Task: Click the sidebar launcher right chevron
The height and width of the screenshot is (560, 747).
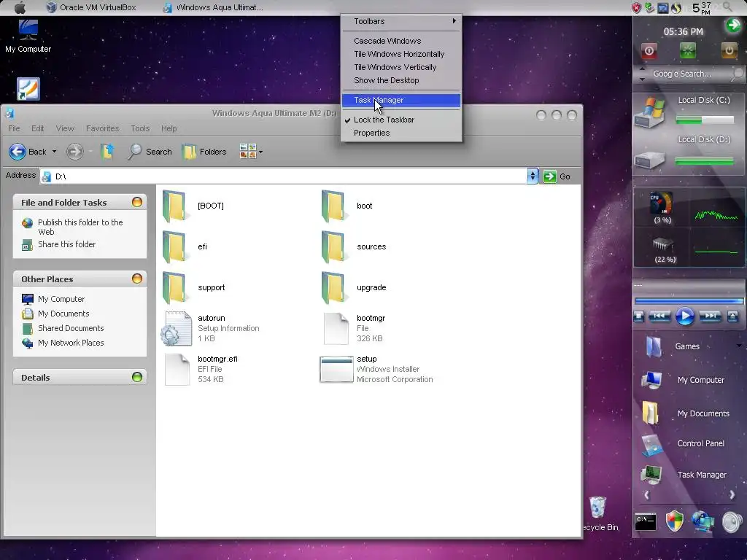Action: point(732,495)
